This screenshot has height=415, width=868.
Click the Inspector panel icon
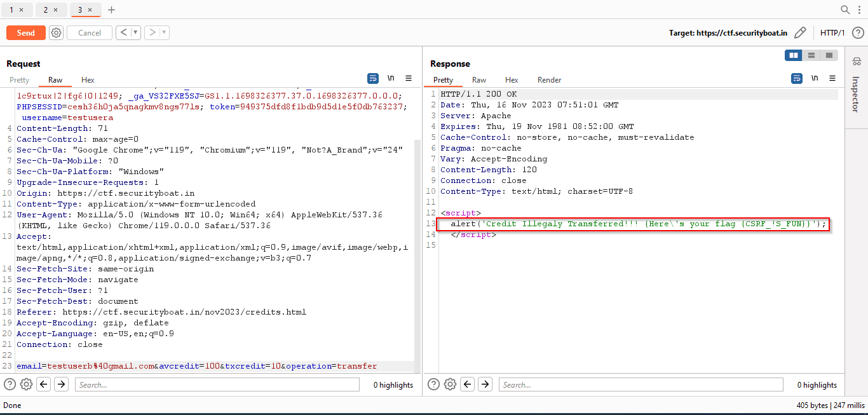click(856, 61)
